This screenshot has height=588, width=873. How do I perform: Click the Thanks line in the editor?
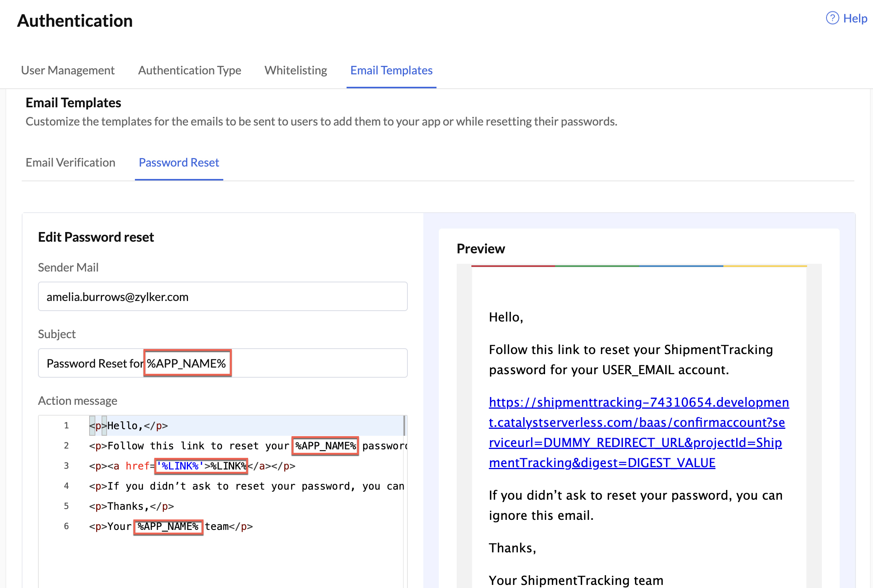132,506
